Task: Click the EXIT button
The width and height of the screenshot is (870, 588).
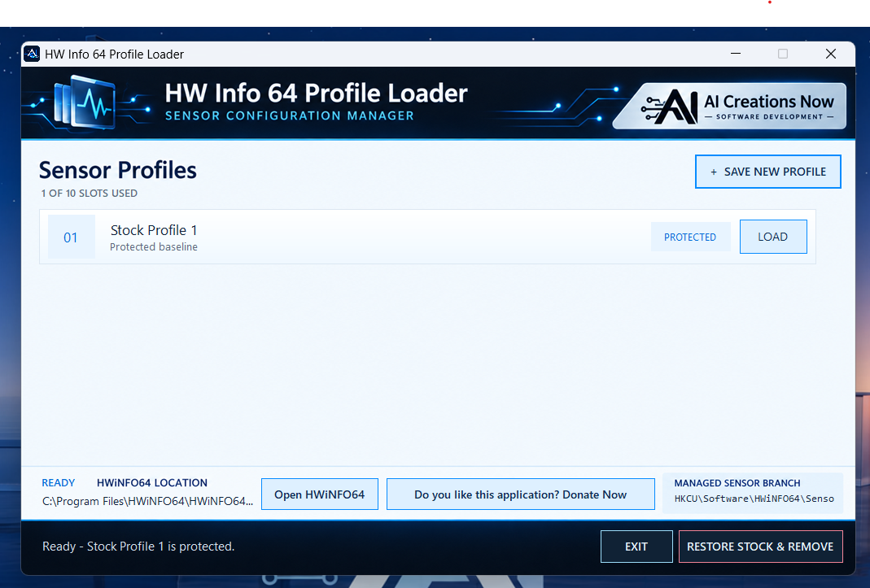Action: 636,547
